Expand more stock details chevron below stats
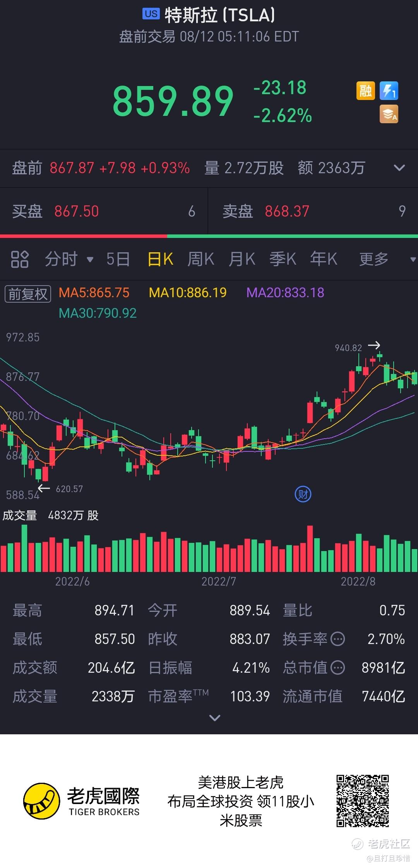The height and width of the screenshot is (868, 418). (214, 718)
